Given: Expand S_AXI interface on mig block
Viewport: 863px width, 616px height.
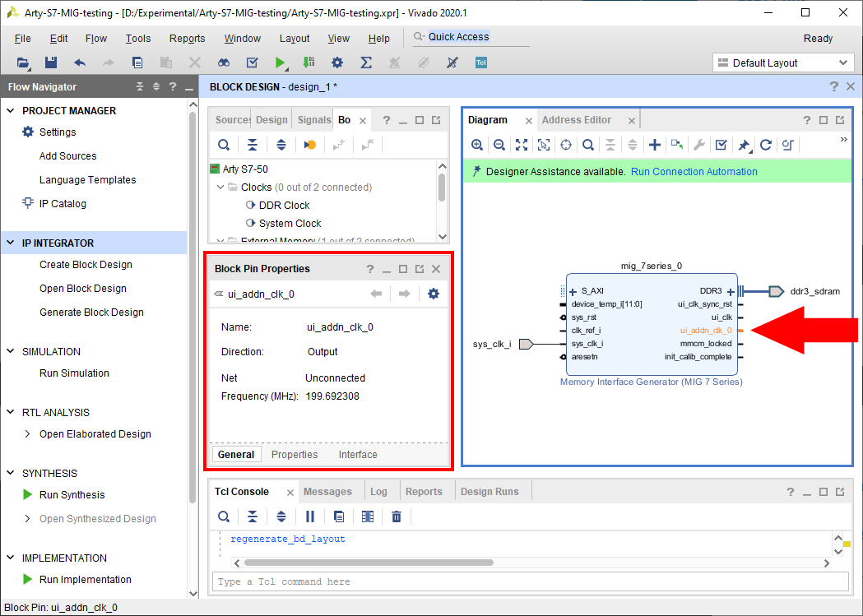Looking at the screenshot, I should coord(573,291).
